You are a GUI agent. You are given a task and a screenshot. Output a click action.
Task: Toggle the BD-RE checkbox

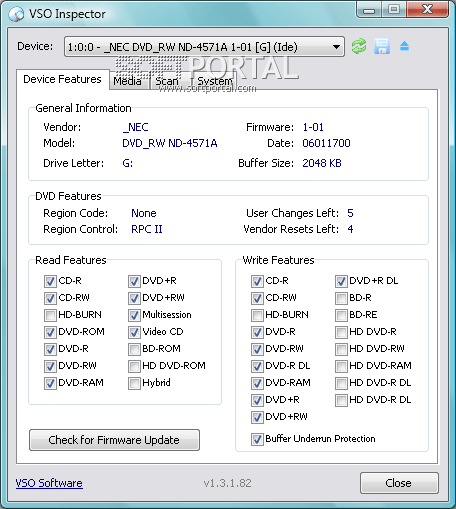click(x=341, y=315)
